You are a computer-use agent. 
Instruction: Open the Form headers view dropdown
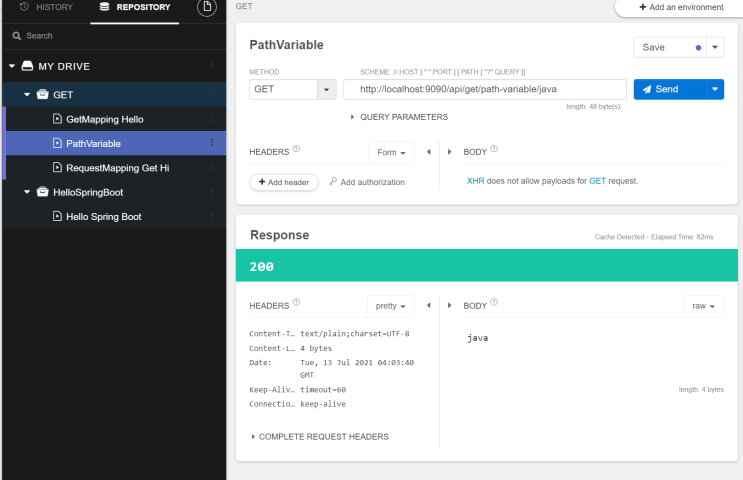tap(391, 153)
